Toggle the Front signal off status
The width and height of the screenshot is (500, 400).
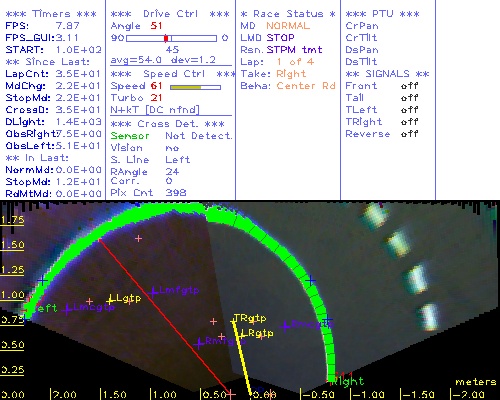(x=409, y=86)
